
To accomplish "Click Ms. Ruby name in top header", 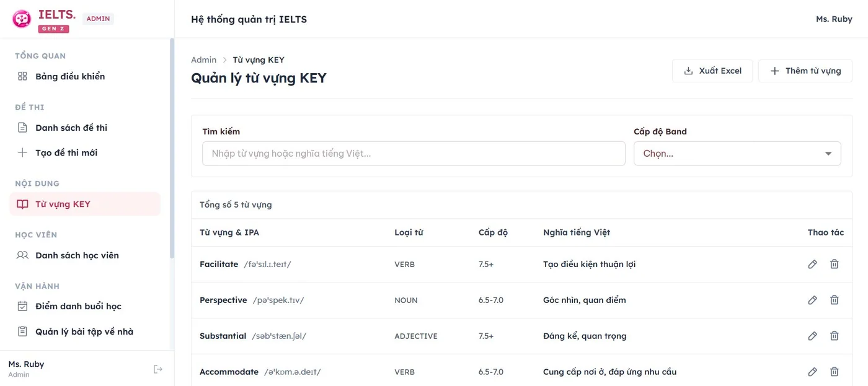I will (x=834, y=19).
